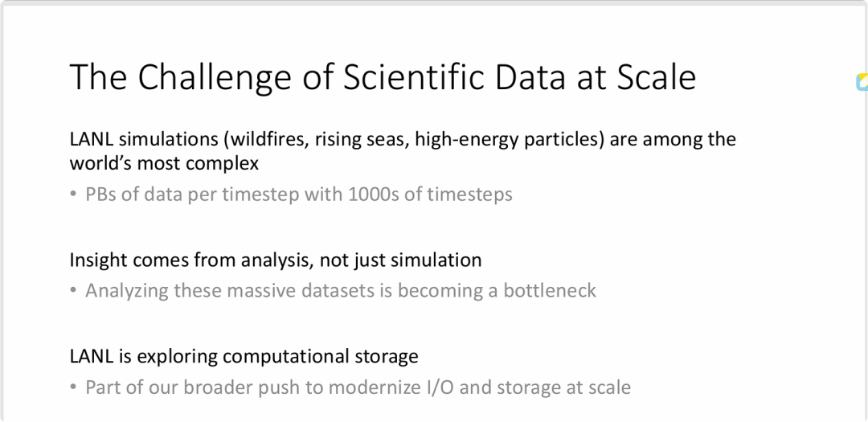The width and height of the screenshot is (868, 422).
Task: Click the word "bottleneck" in the second bullet
Action: 550,290
